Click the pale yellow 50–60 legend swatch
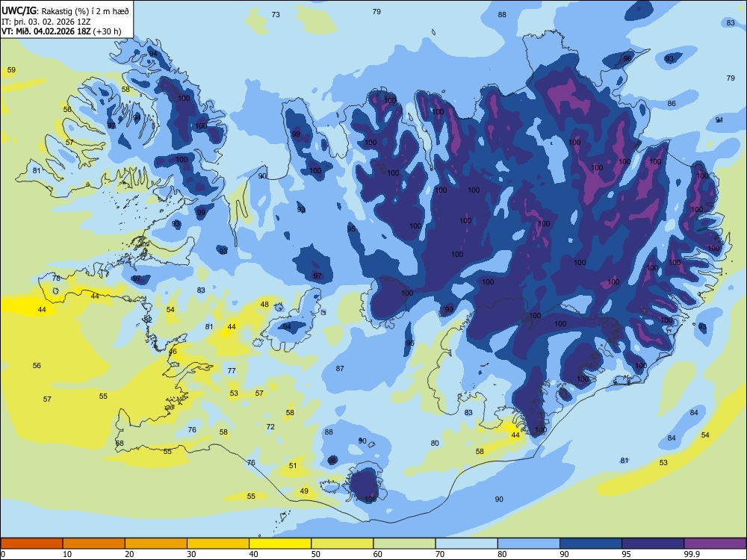This screenshot has height=560, width=747. (x=342, y=544)
